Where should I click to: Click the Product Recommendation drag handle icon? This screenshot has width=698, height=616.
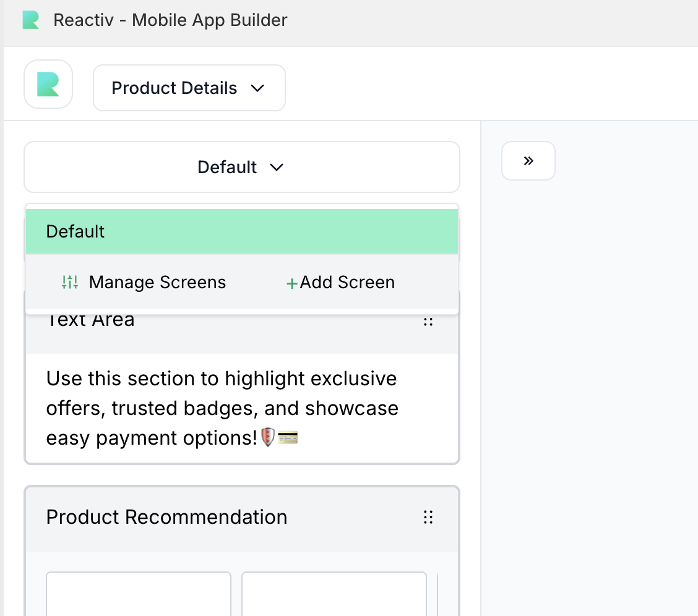(428, 517)
